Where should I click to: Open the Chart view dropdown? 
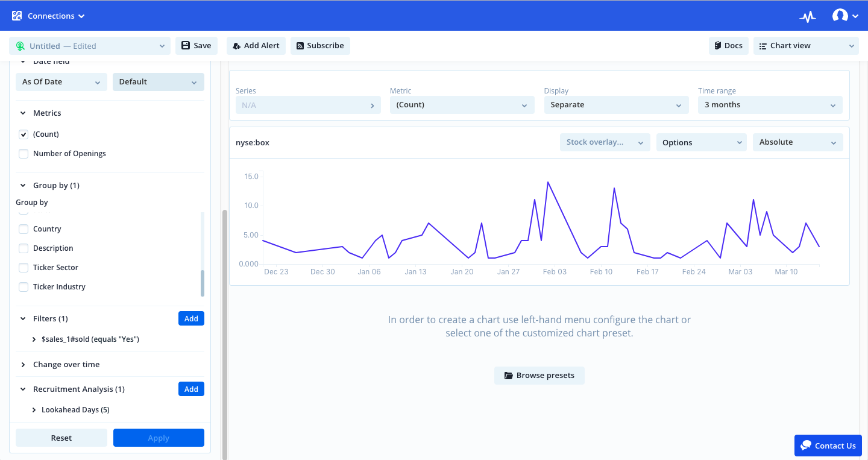click(806, 46)
